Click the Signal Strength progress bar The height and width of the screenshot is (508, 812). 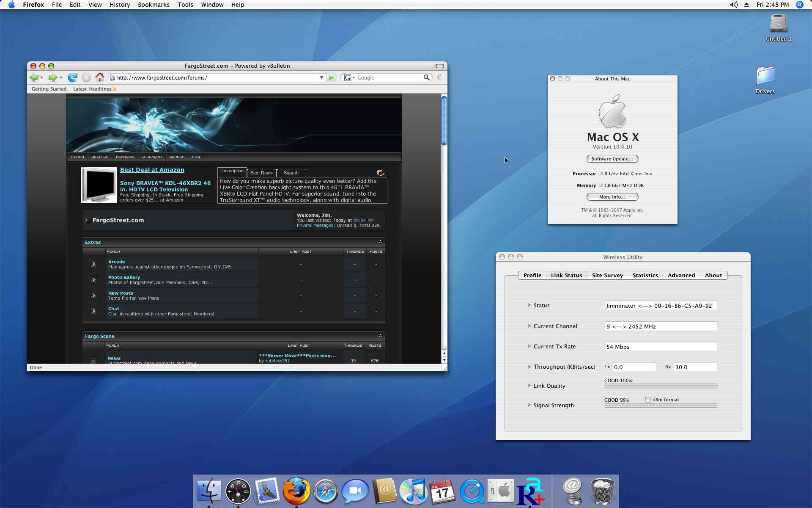tap(661, 406)
